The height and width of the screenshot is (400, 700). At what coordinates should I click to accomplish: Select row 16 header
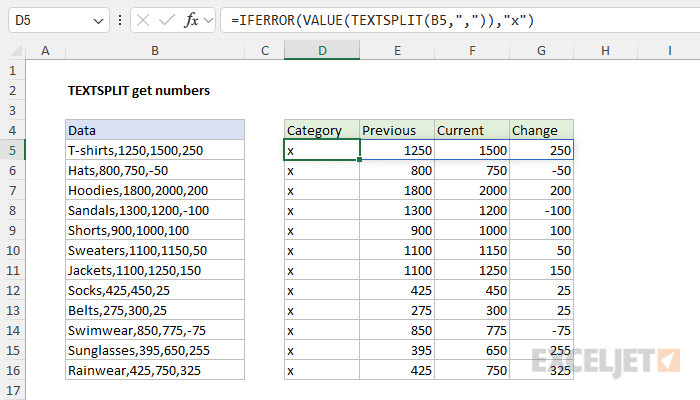pyautogui.click(x=12, y=371)
